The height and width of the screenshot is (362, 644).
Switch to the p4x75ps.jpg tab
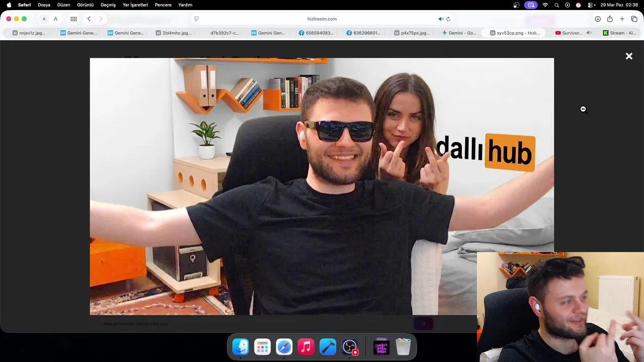pos(412,33)
